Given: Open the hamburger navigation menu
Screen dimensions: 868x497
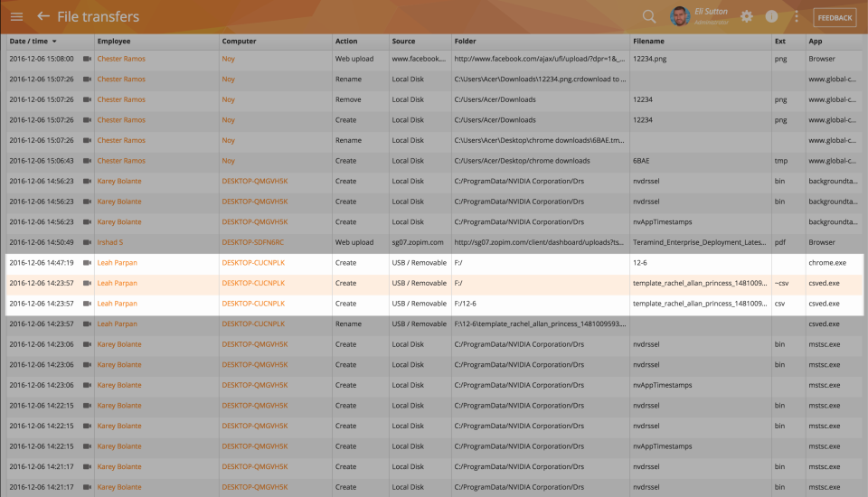Looking at the screenshot, I should coord(16,16).
